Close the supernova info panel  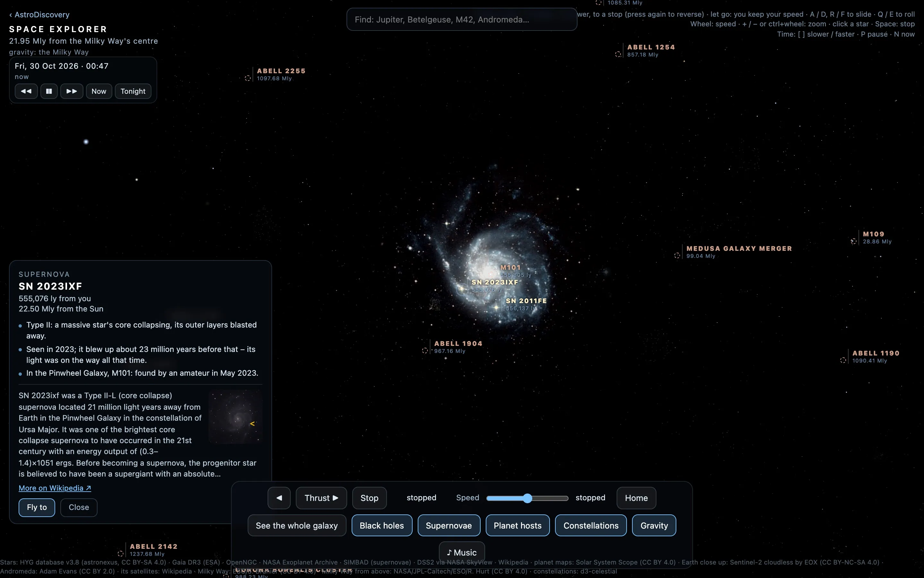(79, 507)
